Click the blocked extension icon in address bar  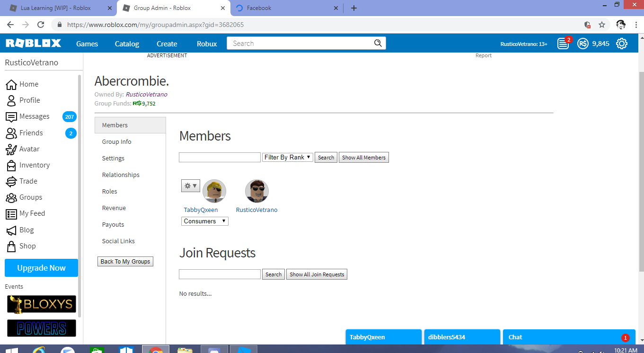(587, 25)
